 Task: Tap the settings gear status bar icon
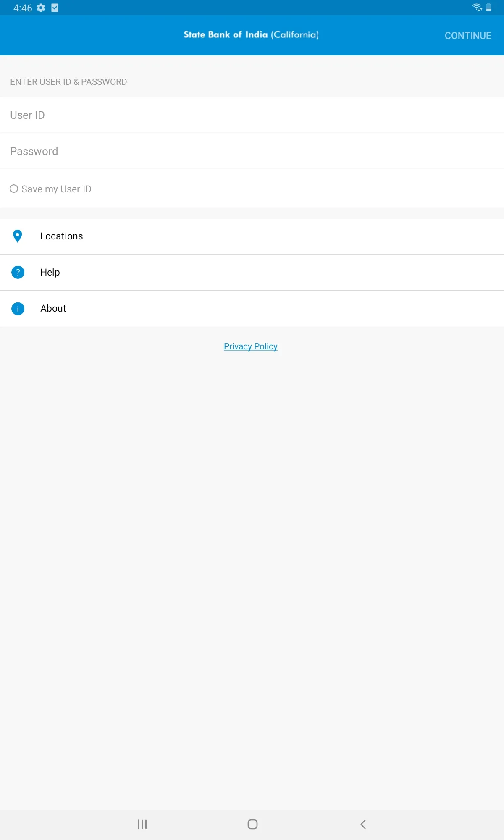point(41,8)
